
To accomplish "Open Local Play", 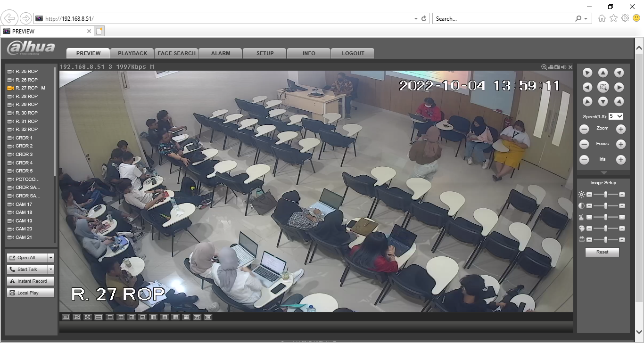I will click(30, 293).
